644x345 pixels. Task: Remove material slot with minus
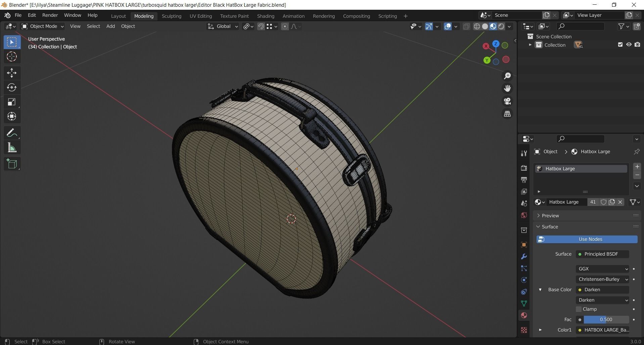click(x=637, y=175)
